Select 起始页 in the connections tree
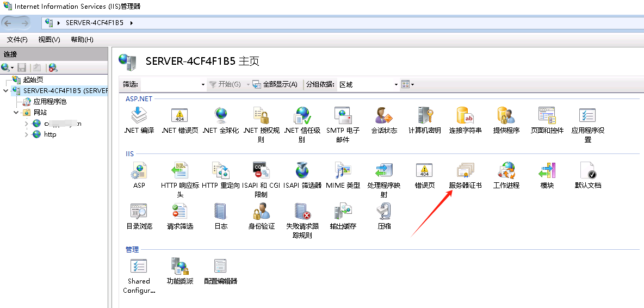The width and height of the screenshot is (644, 308). coord(33,79)
